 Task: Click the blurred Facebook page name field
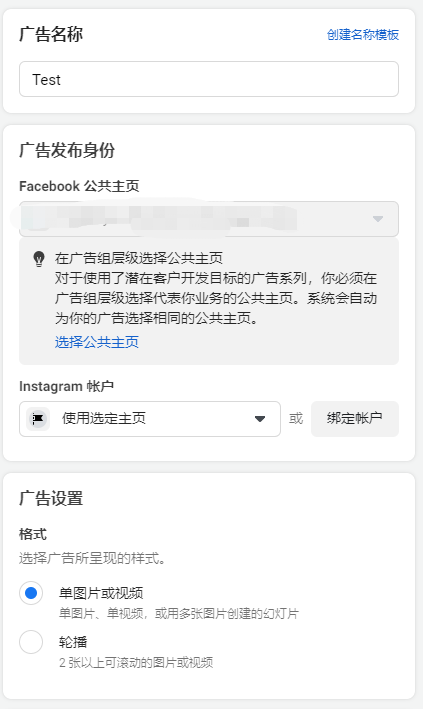tap(209, 219)
